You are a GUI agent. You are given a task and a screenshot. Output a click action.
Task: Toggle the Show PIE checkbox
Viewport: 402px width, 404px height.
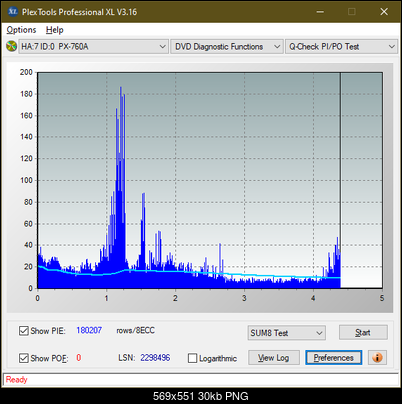point(24,331)
